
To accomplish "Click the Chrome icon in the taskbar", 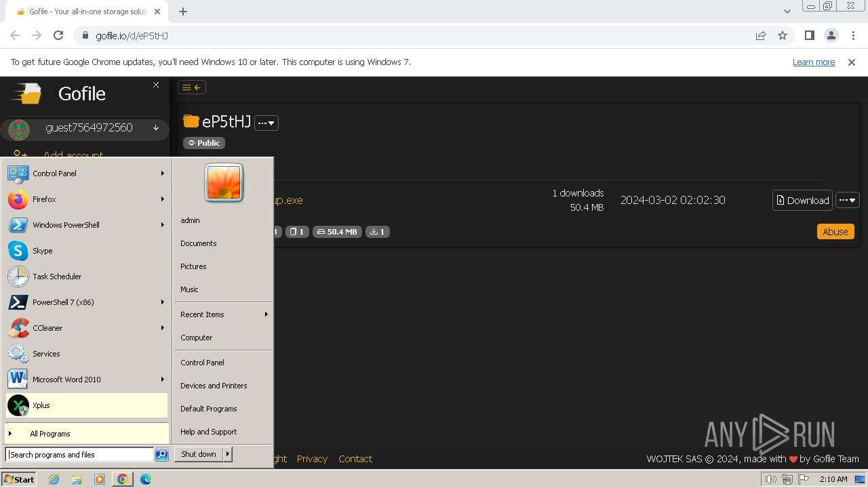I will pos(123,479).
